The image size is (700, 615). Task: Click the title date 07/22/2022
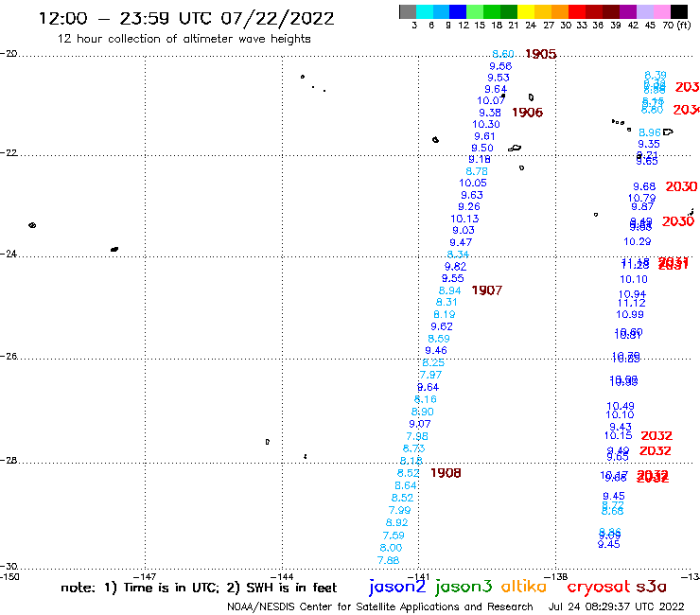coord(277,19)
